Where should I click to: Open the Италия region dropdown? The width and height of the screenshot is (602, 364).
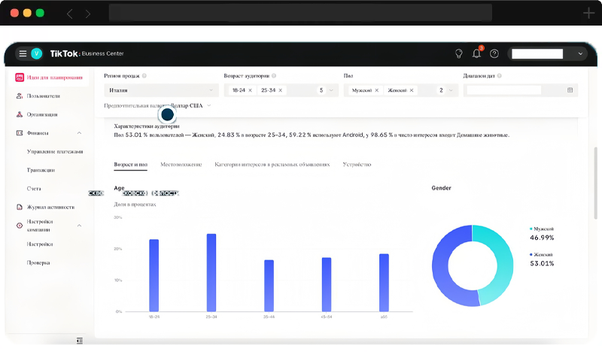coord(161,90)
